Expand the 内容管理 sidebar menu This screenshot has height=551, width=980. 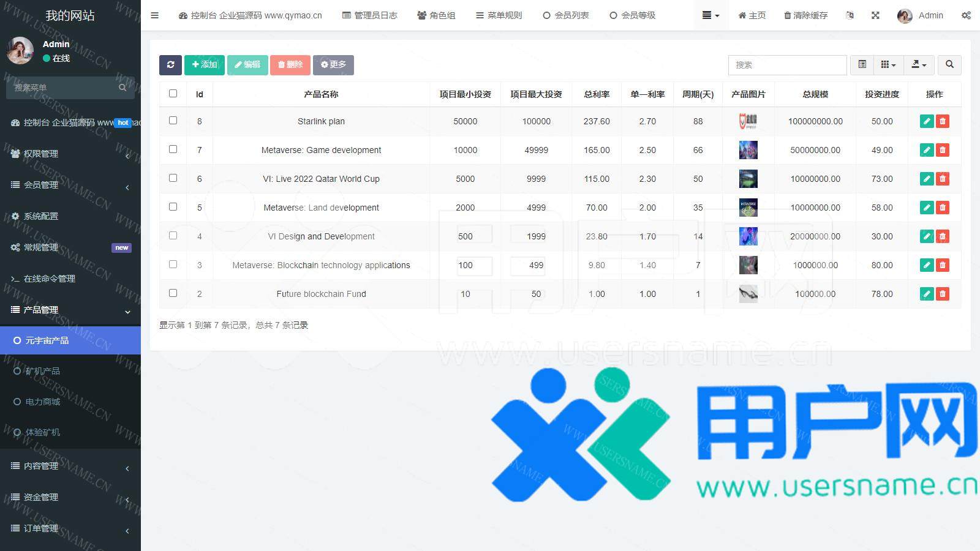click(70, 467)
